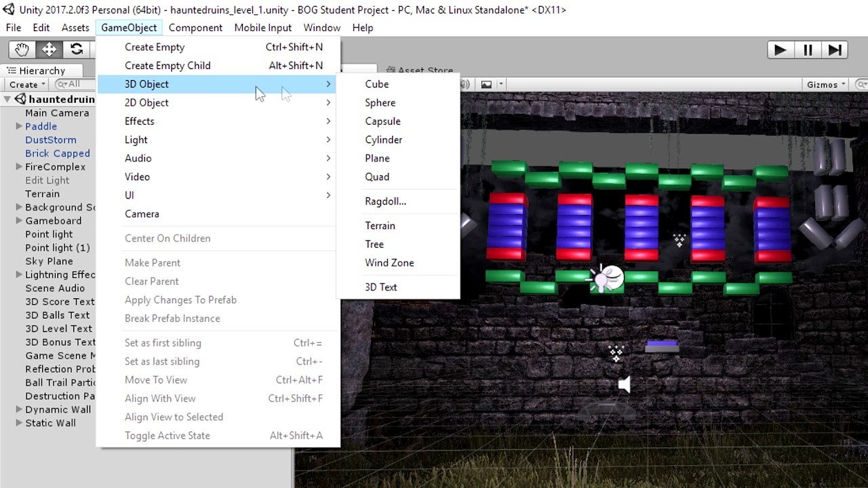
Task: Open the Audio submenu
Action: tap(218, 158)
